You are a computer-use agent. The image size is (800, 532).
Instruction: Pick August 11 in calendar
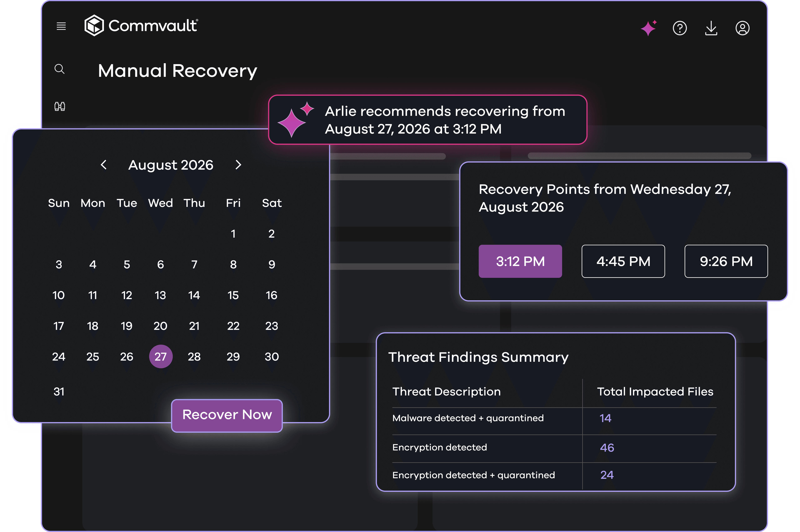pyautogui.click(x=93, y=296)
